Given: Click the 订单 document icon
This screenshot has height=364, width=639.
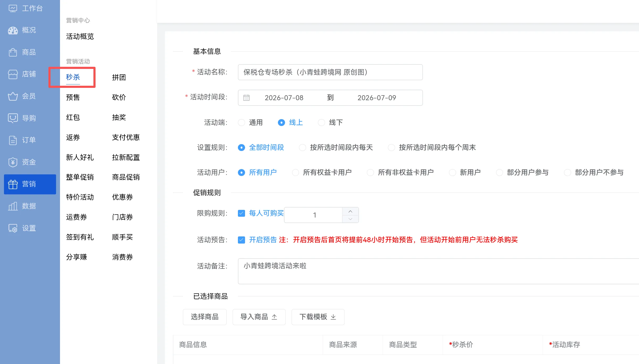Looking at the screenshot, I should pos(13,140).
